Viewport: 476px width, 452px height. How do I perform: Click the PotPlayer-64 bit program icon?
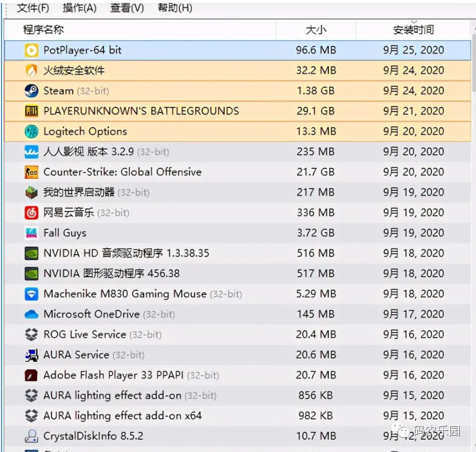pos(32,50)
